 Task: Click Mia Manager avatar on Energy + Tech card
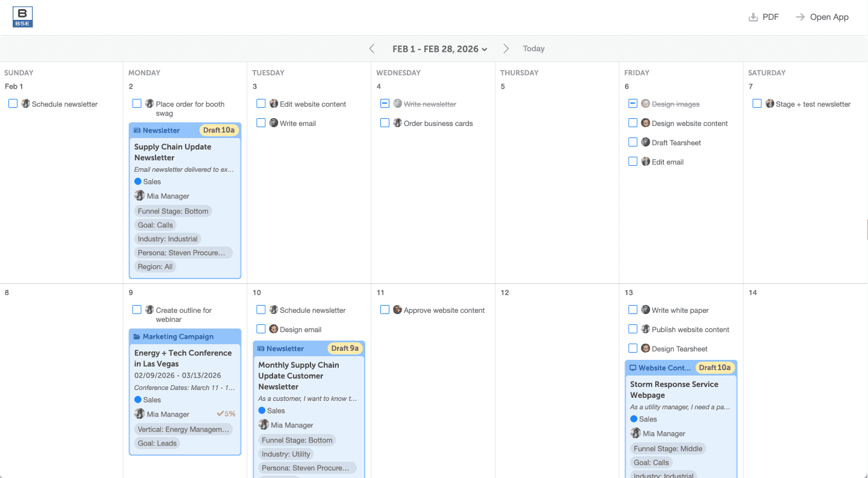(140, 414)
